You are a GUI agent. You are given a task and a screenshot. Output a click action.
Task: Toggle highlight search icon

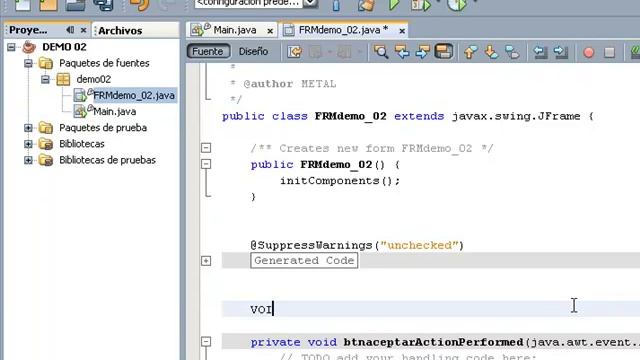(x=444, y=52)
